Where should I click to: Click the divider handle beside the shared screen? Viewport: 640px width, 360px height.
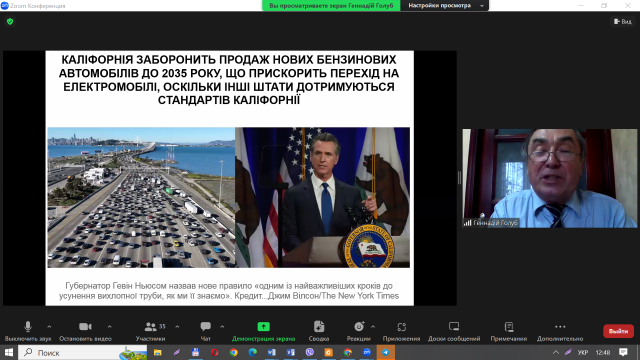[x=459, y=178]
